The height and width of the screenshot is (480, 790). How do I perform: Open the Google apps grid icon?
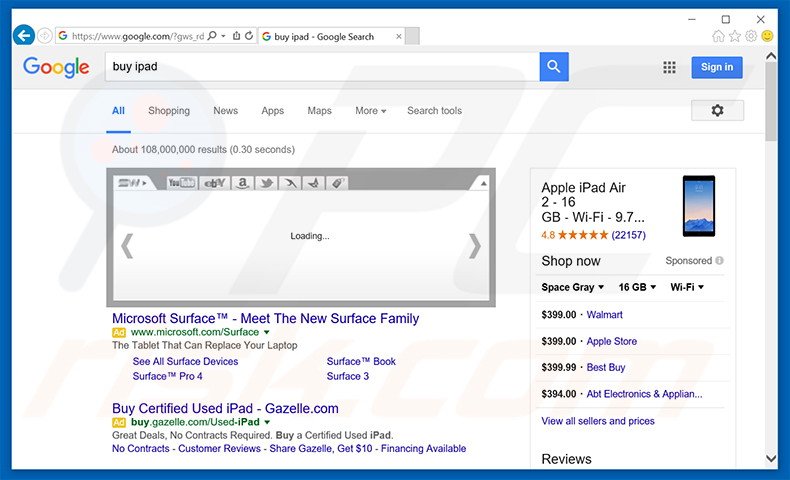pyautogui.click(x=669, y=67)
